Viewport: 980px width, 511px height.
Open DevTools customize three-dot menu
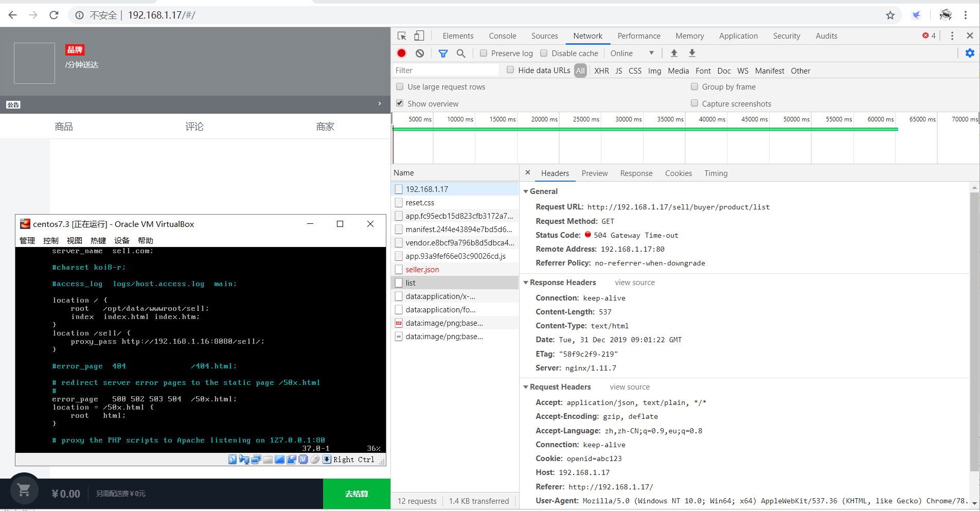click(952, 36)
